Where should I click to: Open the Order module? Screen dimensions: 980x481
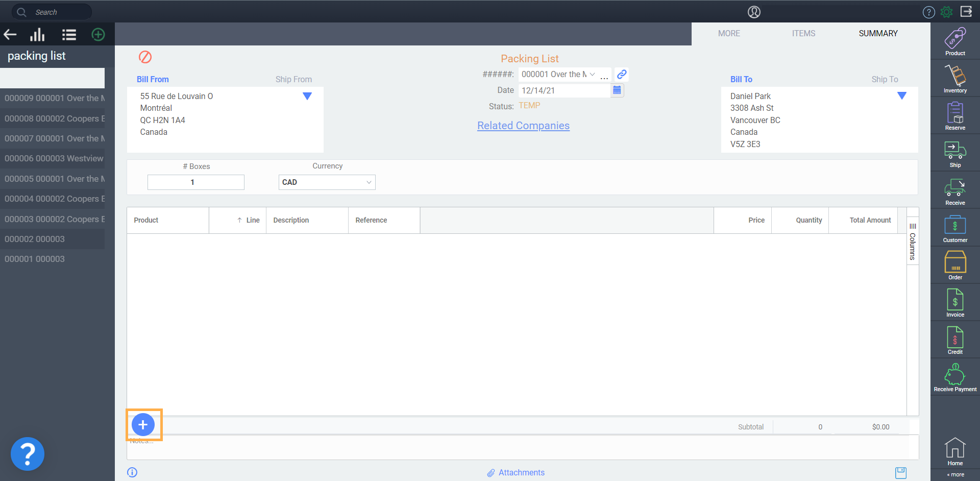955,266
